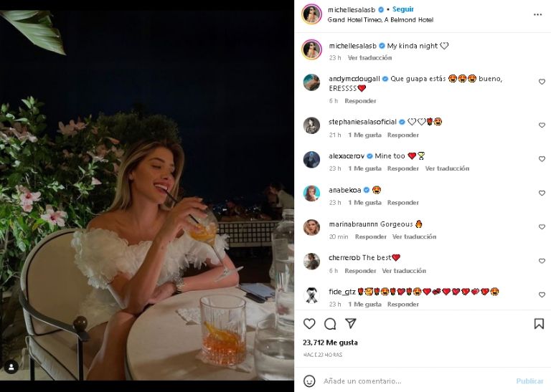Heart the anabekoa comment
Image resolution: width=551 pixels, height=392 pixels.
point(542,193)
